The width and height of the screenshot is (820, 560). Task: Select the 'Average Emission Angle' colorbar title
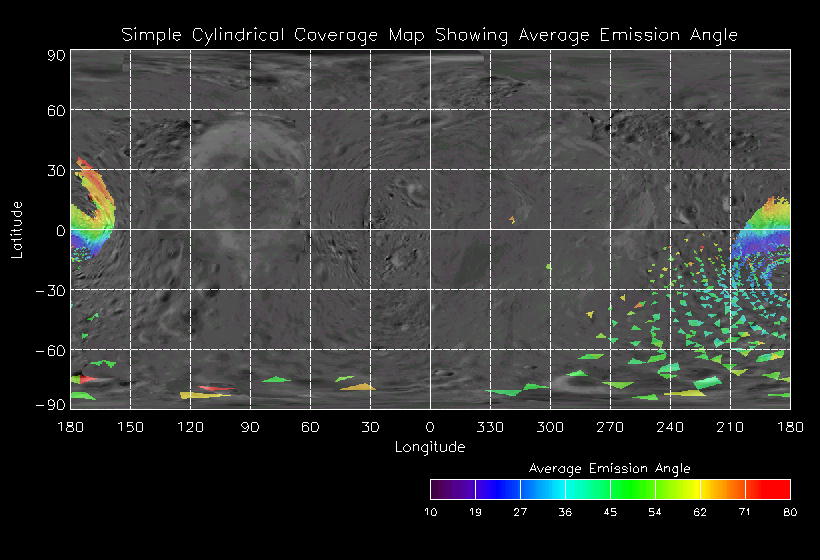[x=609, y=468]
